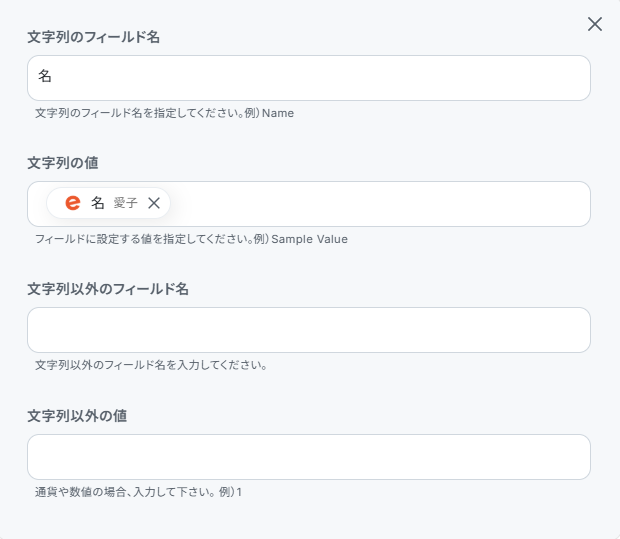The width and height of the screenshot is (620, 539).
Task: Focus the 文字列のフィールド名 input box
Action: pyautogui.click(x=309, y=78)
